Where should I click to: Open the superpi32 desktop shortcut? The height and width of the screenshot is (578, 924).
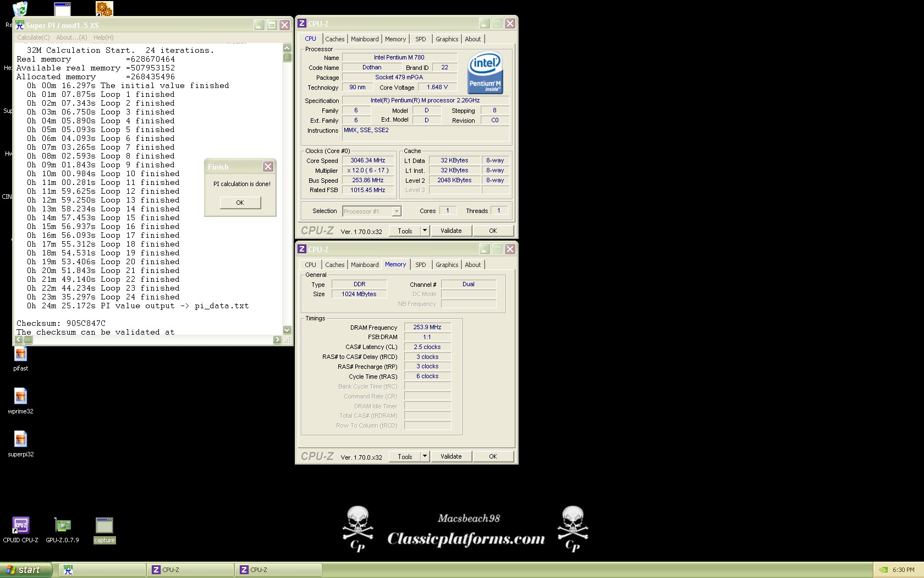[x=20, y=443]
